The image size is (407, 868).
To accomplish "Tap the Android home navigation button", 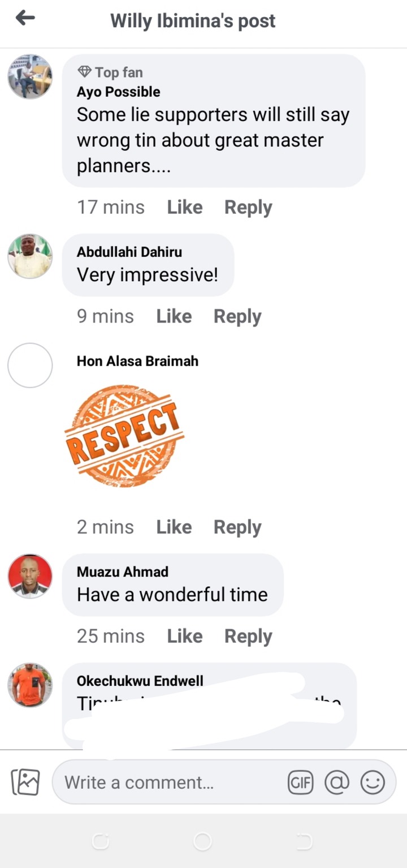I will coord(202,842).
